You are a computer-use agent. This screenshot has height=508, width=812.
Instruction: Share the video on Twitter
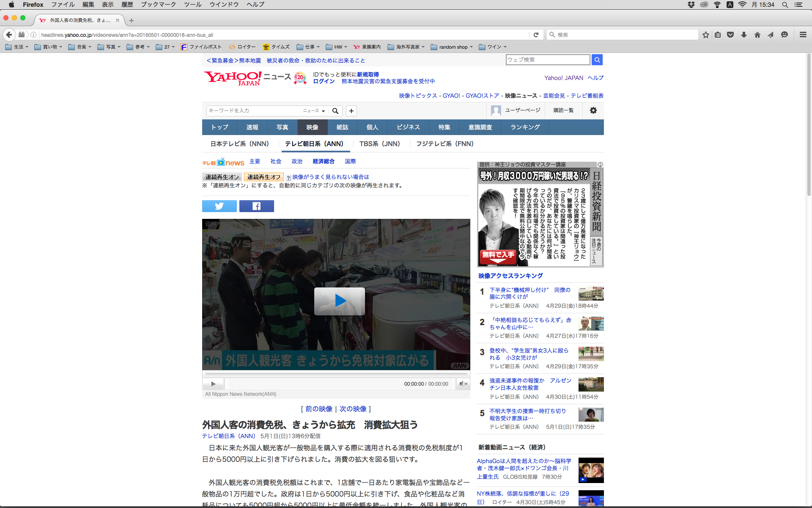pyautogui.click(x=219, y=206)
